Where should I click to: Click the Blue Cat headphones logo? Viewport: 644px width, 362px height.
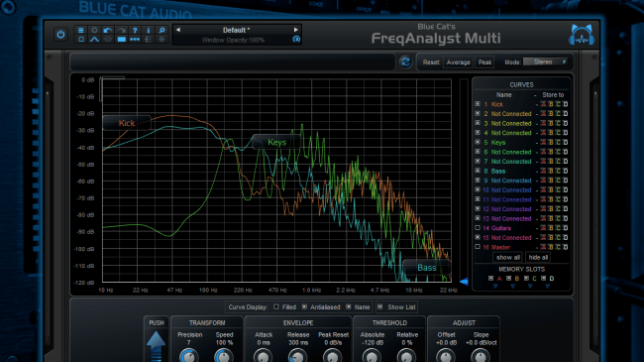click(x=582, y=35)
